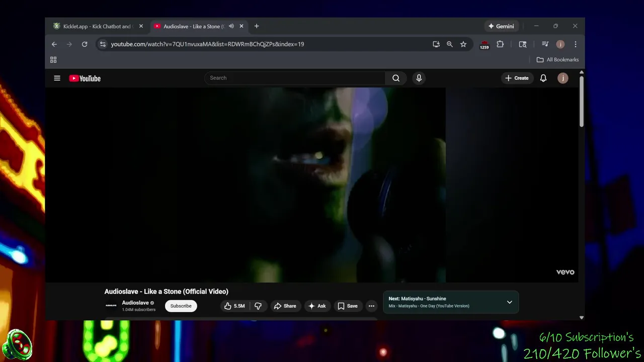The width and height of the screenshot is (644, 362).
Task: Click the Mix - Matisyahu - One Day text
Action: [429, 306]
